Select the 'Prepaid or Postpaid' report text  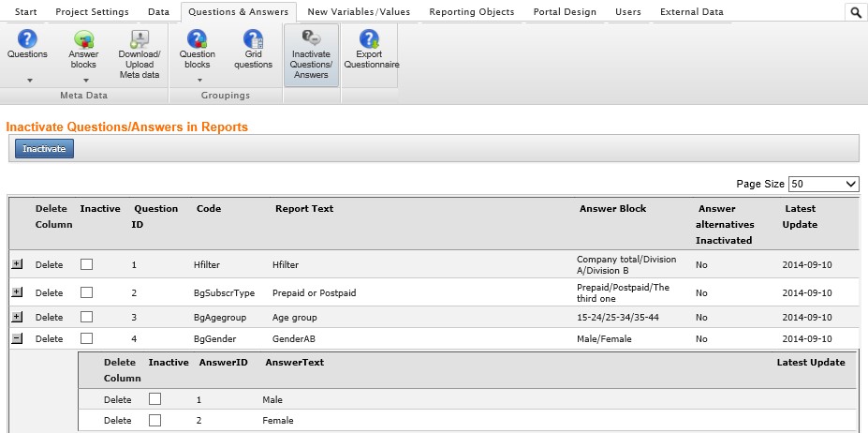[x=315, y=292]
